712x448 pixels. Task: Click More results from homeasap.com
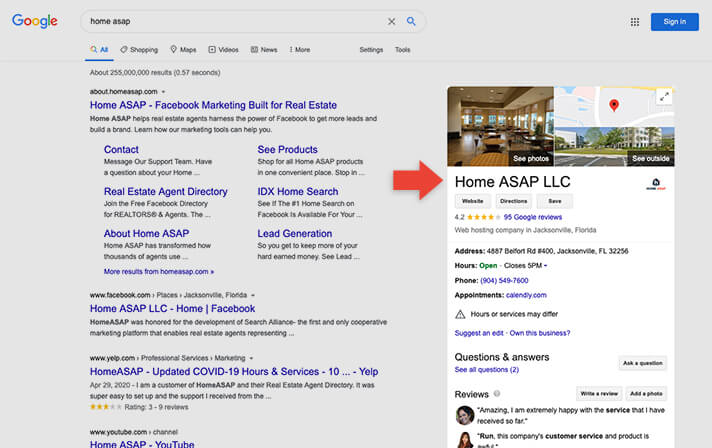click(x=158, y=271)
